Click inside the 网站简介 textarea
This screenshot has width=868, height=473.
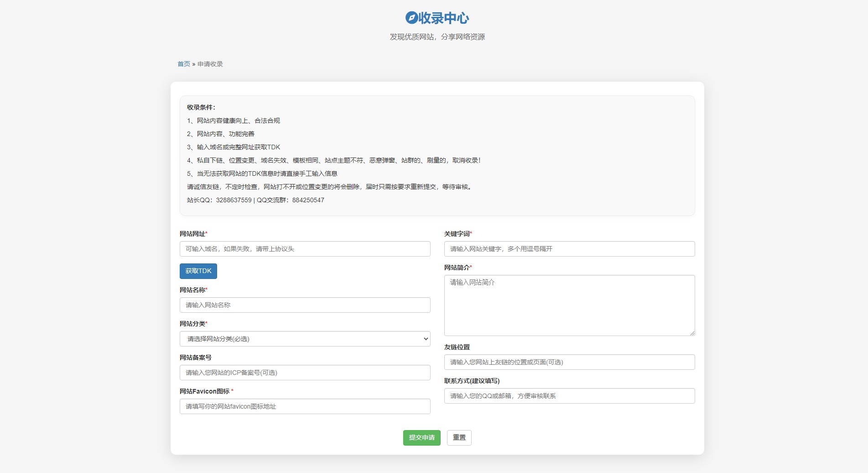[x=569, y=305]
